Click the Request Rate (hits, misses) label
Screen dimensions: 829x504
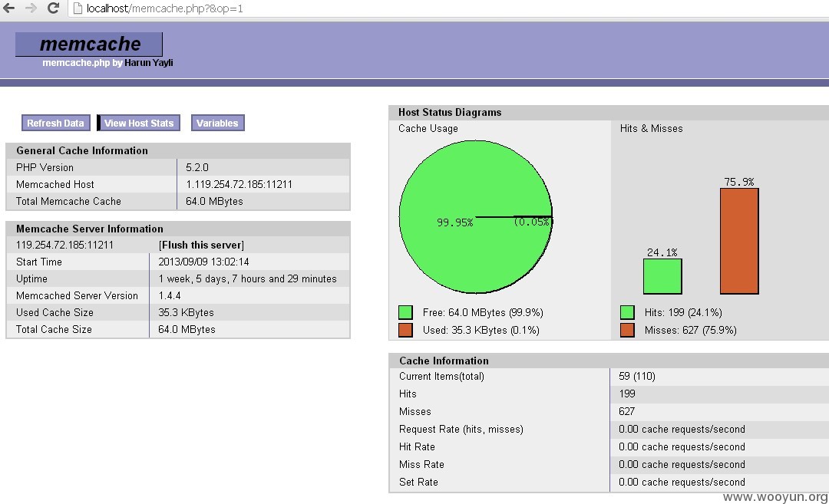pyautogui.click(x=461, y=430)
